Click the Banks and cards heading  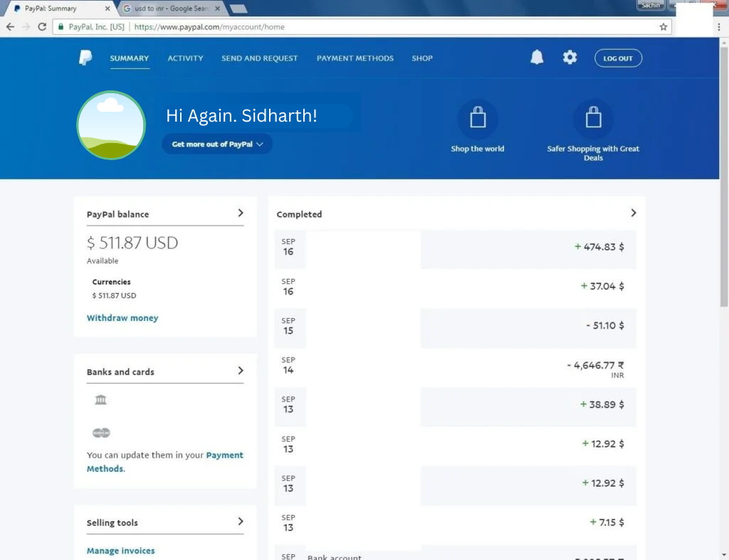(x=120, y=371)
